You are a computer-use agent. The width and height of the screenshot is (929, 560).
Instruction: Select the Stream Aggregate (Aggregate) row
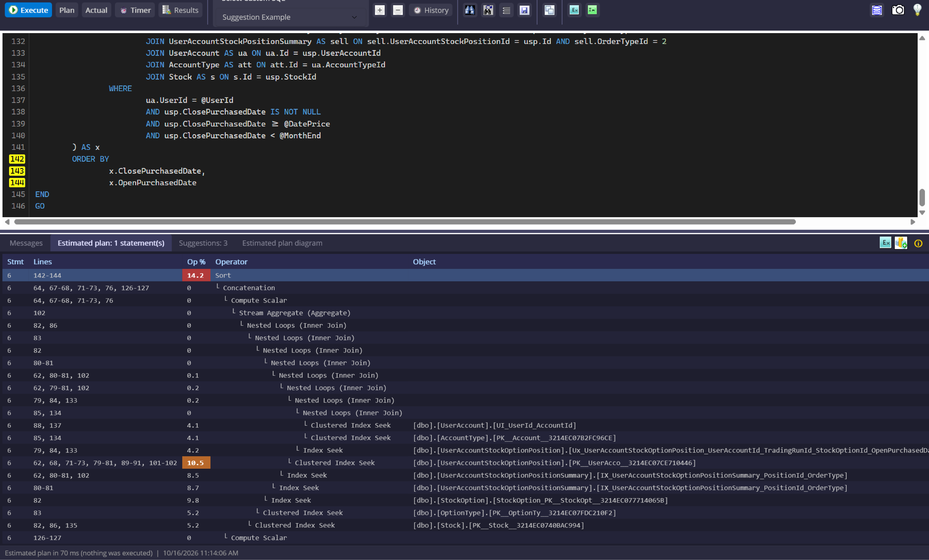[x=465, y=313]
